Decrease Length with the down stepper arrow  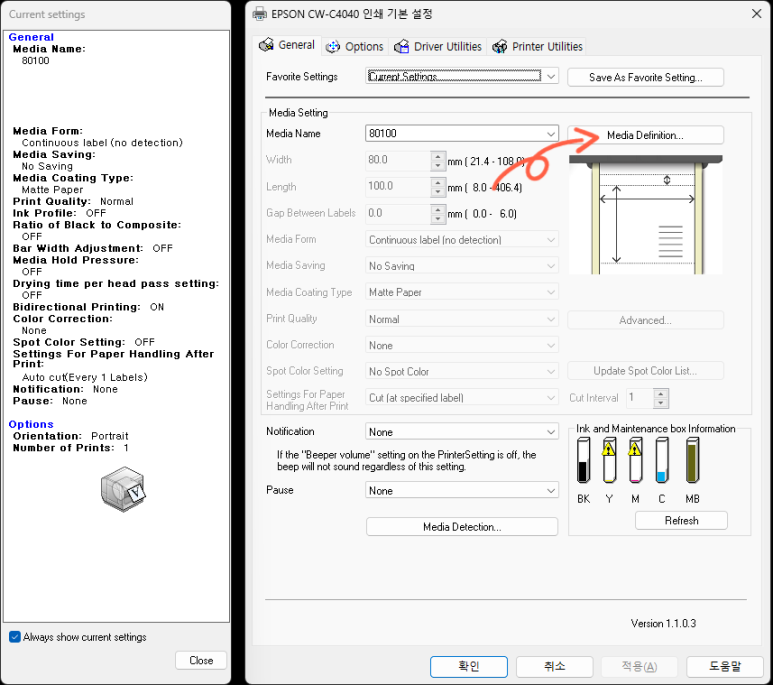click(x=438, y=191)
